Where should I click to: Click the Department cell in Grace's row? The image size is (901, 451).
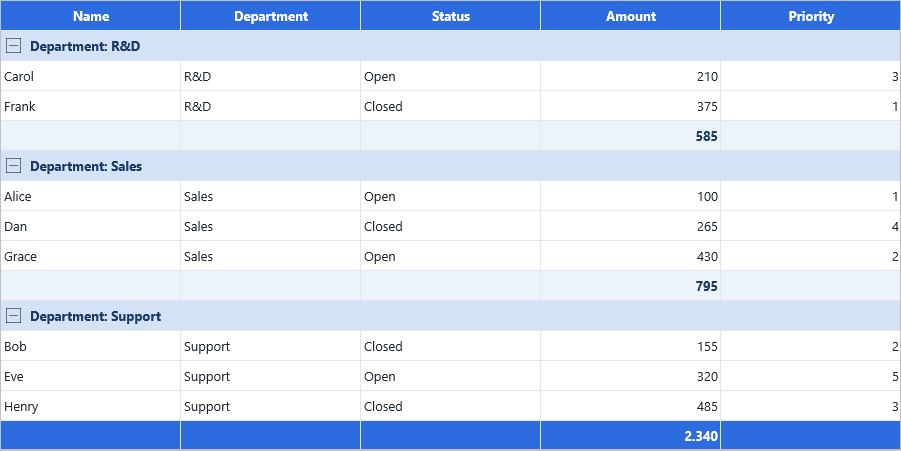click(x=271, y=256)
